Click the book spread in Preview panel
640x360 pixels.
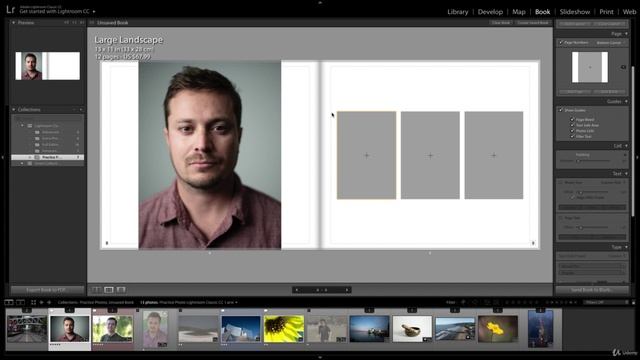(x=47, y=66)
